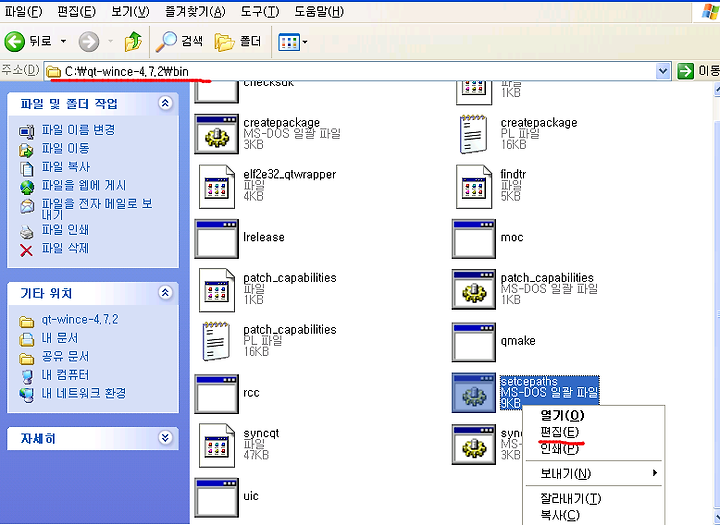Image resolution: width=720 pixels, height=525 pixels.
Task: Select rcc executable icon
Action: click(216, 394)
